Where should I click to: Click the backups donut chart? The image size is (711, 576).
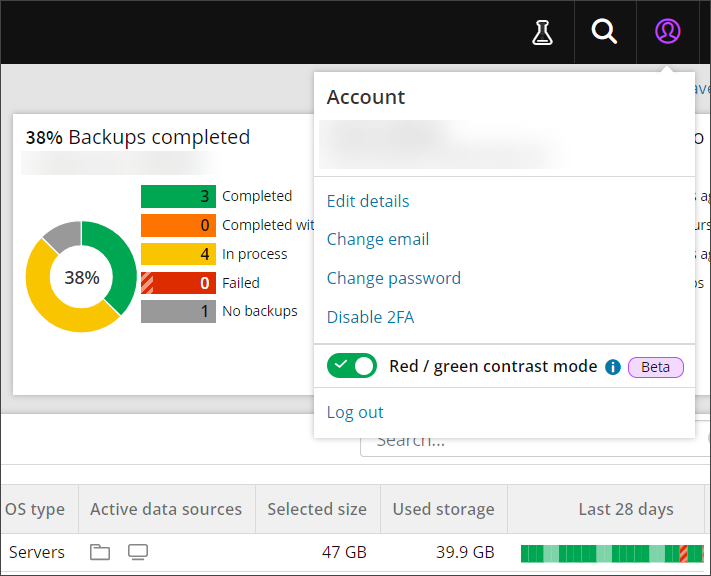point(81,277)
